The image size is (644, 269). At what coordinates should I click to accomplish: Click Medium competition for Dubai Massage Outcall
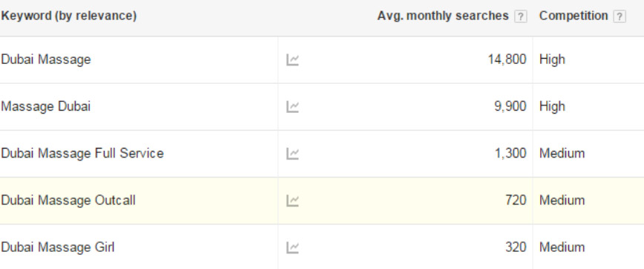point(562,201)
